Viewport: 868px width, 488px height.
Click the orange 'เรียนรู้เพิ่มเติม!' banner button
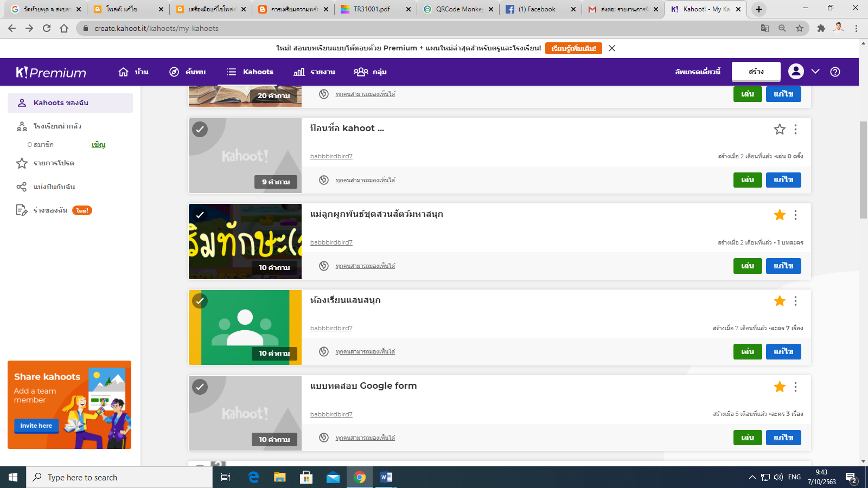(x=573, y=48)
